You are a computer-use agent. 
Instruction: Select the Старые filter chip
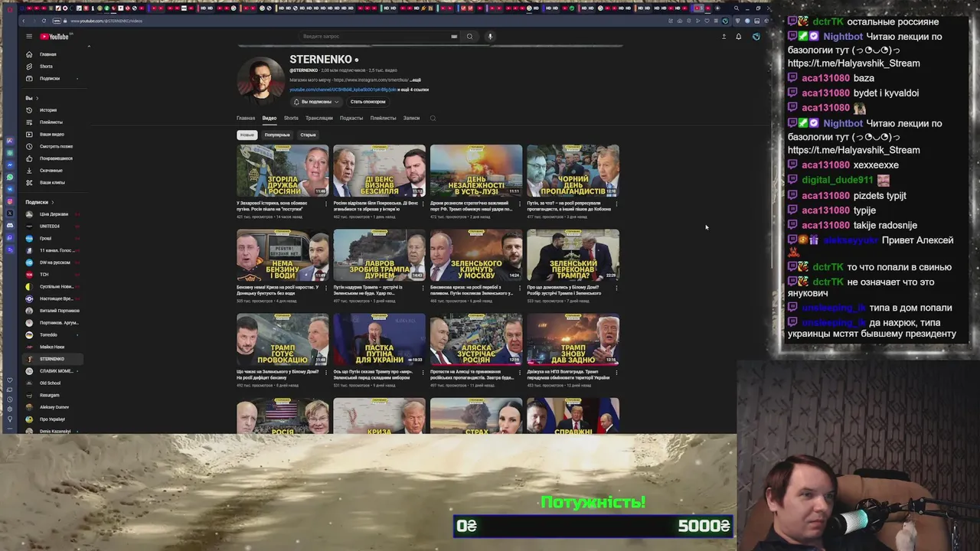coord(308,135)
